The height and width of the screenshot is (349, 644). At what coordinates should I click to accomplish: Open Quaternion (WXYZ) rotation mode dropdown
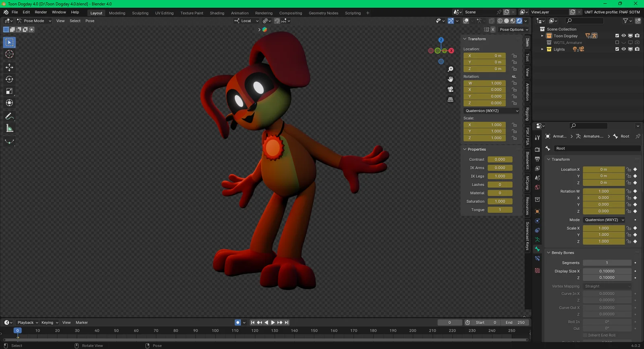[491, 111]
